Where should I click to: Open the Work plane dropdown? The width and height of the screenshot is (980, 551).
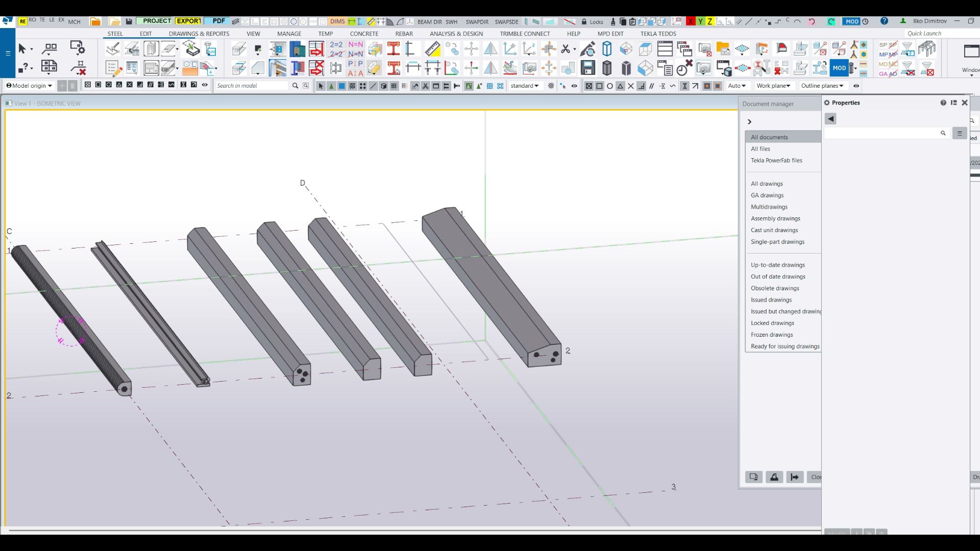click(773, 86)
